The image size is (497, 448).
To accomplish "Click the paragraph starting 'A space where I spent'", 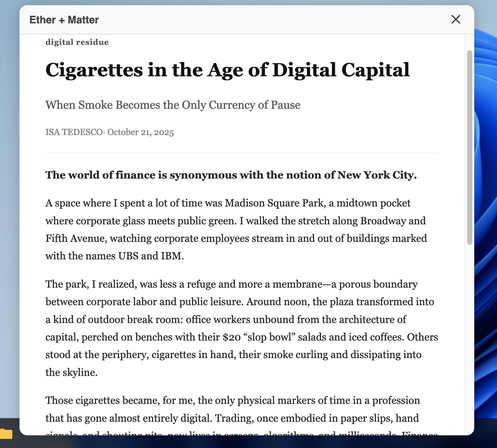I will point(236,230).
